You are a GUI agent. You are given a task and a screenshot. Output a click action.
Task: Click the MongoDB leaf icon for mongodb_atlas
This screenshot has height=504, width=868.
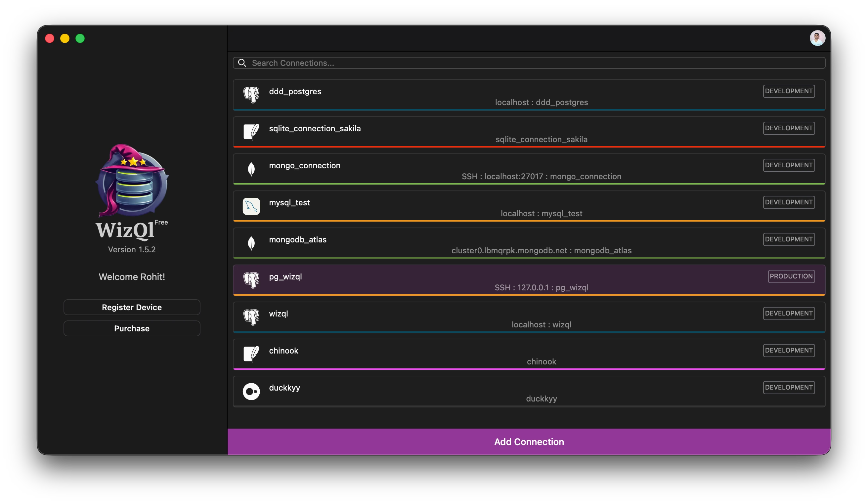[x=251, y=243]
